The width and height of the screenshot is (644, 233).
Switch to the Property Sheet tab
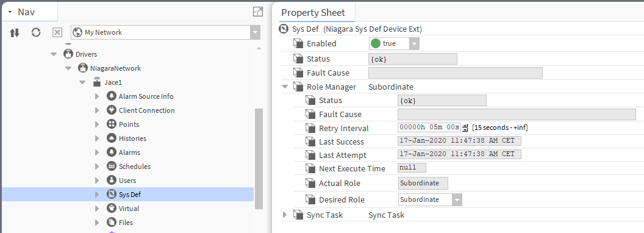pos(313,13)
